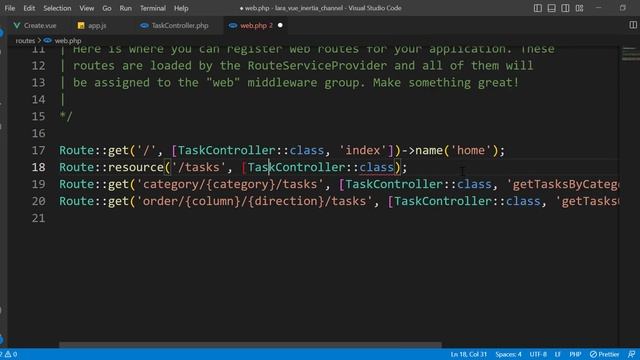This screenshot has height=360, width=640.
Task: Select the PHP language mode
Action: tap(575, 354)
